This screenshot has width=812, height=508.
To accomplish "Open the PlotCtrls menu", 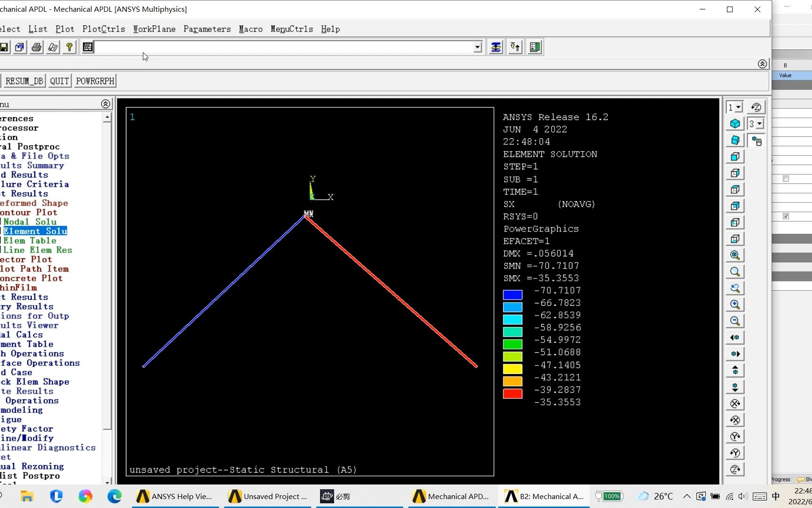I will (x=103, y=29).
